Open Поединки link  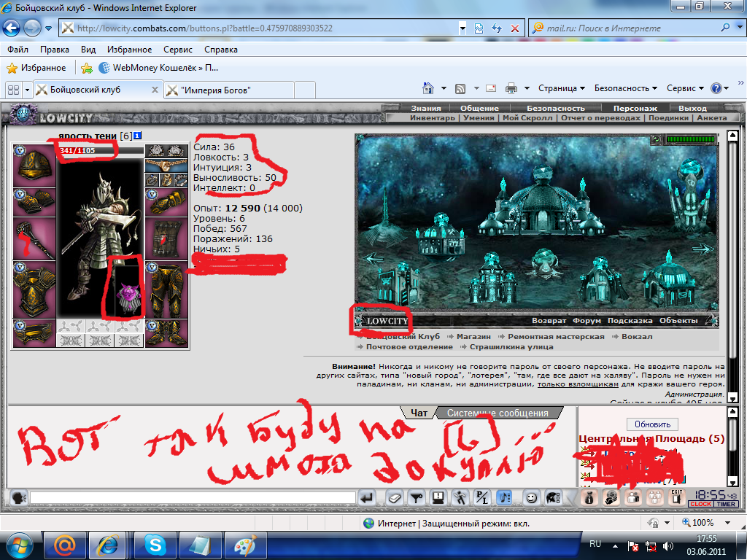coord(668,117)
